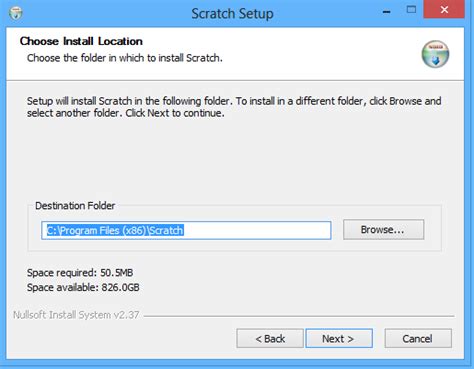Cancel the Scratch setup
Viewport: 474px width, 369px height.
[418, 339]
